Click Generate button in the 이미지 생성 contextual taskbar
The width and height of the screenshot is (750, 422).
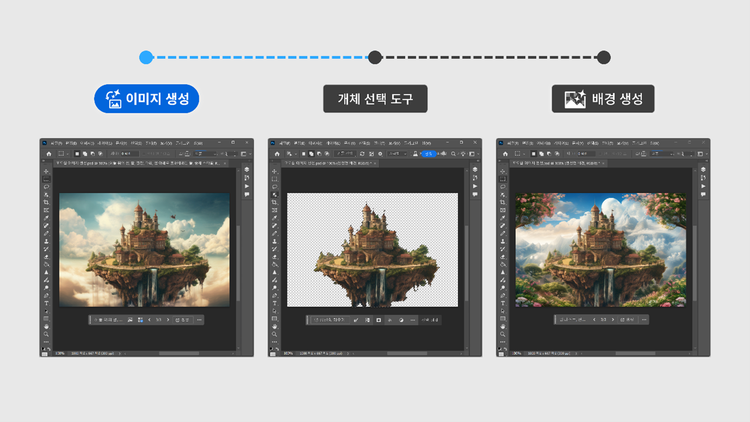(183, 320)
